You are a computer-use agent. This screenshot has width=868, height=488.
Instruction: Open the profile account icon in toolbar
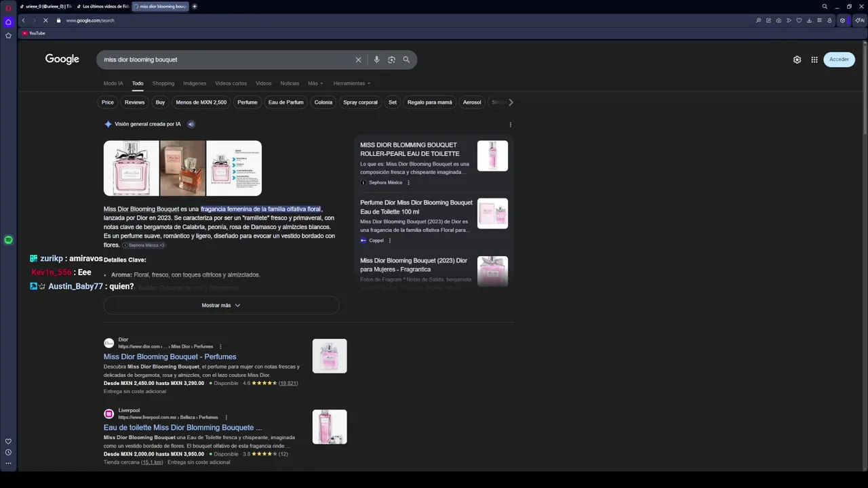[829, 20]
